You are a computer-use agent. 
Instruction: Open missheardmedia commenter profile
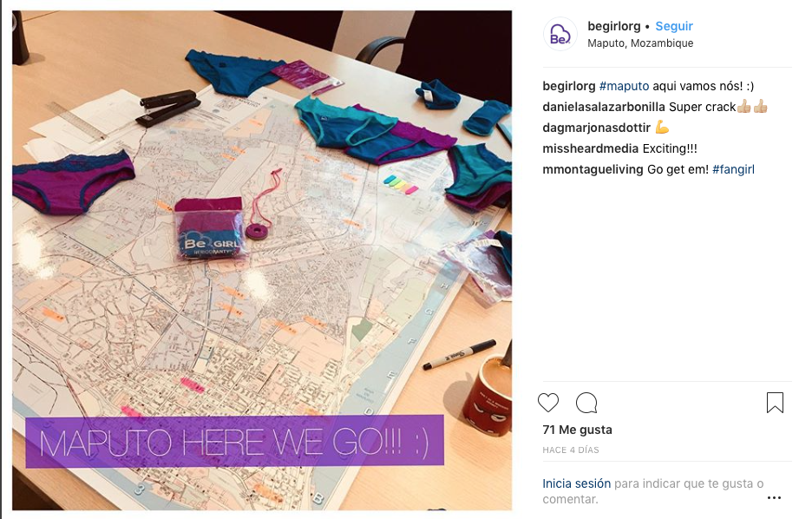click(591, 148)
